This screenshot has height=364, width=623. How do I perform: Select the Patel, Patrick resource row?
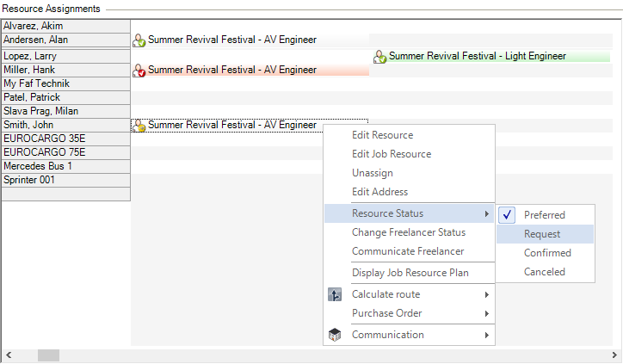tap(65, 97)
